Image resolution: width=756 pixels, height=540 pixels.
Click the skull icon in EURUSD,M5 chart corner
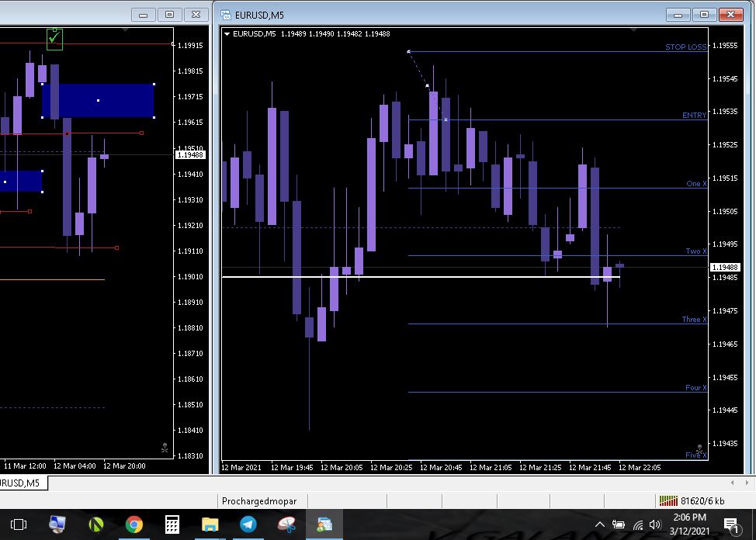click(x=700, y=450)
